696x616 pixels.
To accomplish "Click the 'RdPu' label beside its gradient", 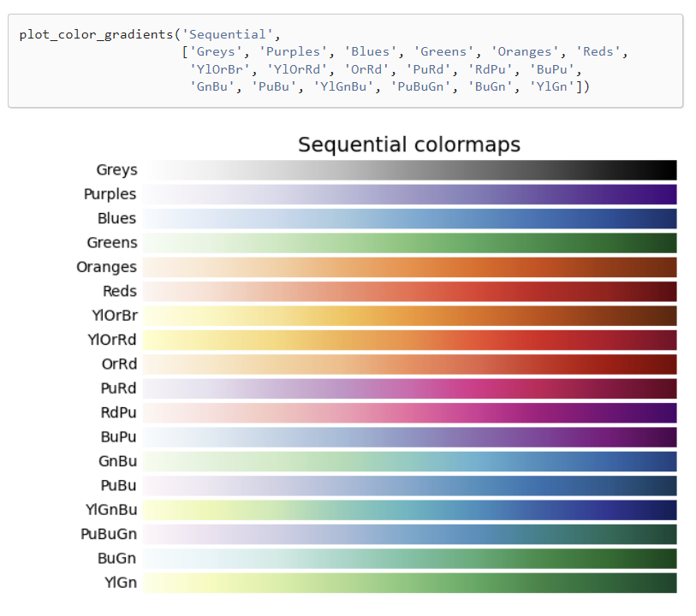I will 118,413.
